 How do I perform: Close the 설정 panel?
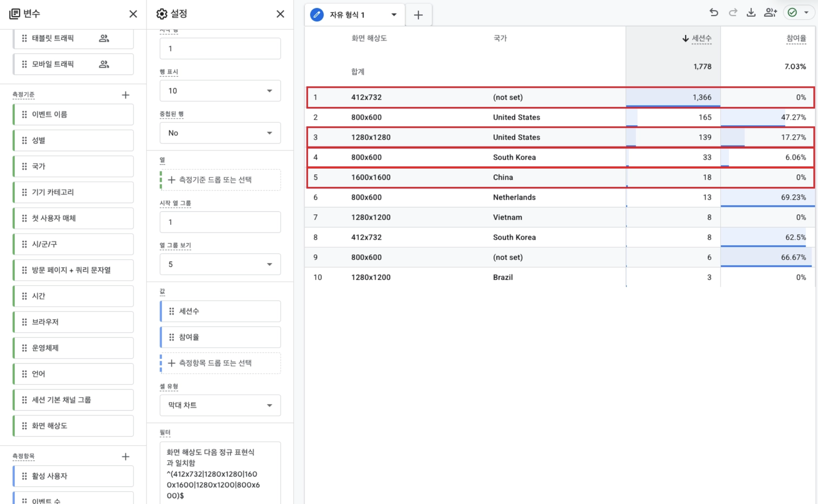pyautogui.click(x=280, y=14)
